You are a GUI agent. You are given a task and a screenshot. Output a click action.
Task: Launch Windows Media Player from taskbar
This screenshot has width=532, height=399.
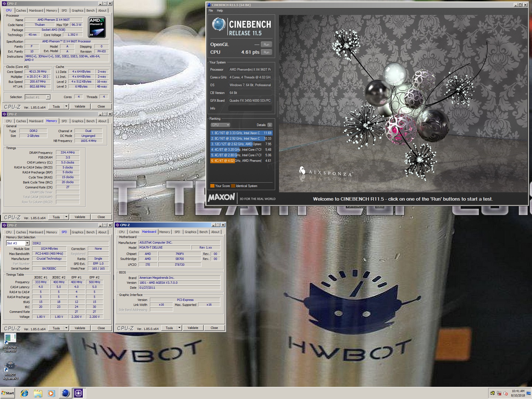coord(51,393)
